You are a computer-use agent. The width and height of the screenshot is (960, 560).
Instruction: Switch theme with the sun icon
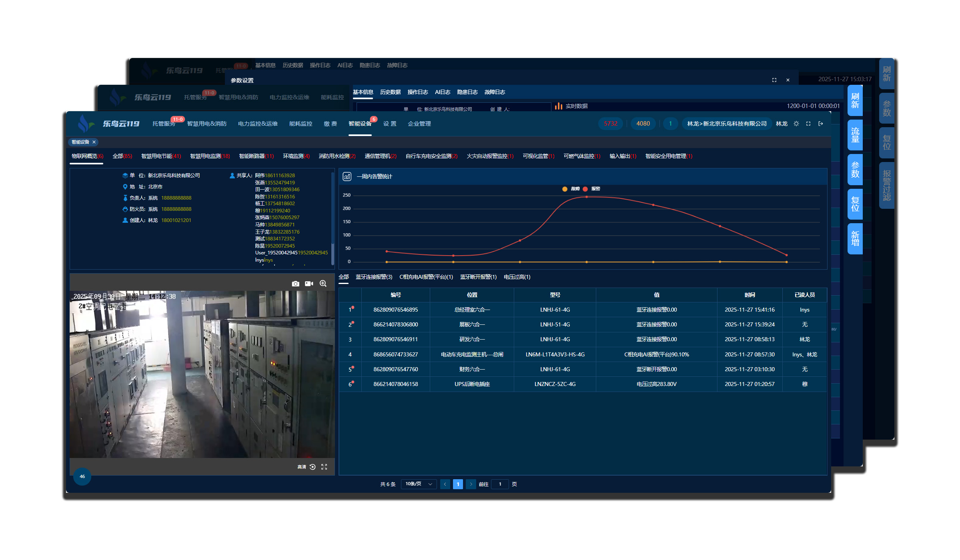[x=796, y=124]
